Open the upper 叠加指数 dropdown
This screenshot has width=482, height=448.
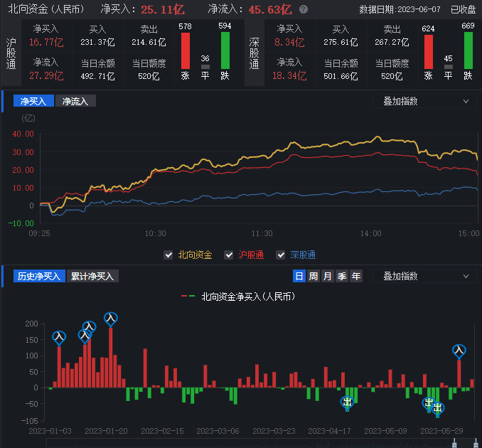click(425, 101)
